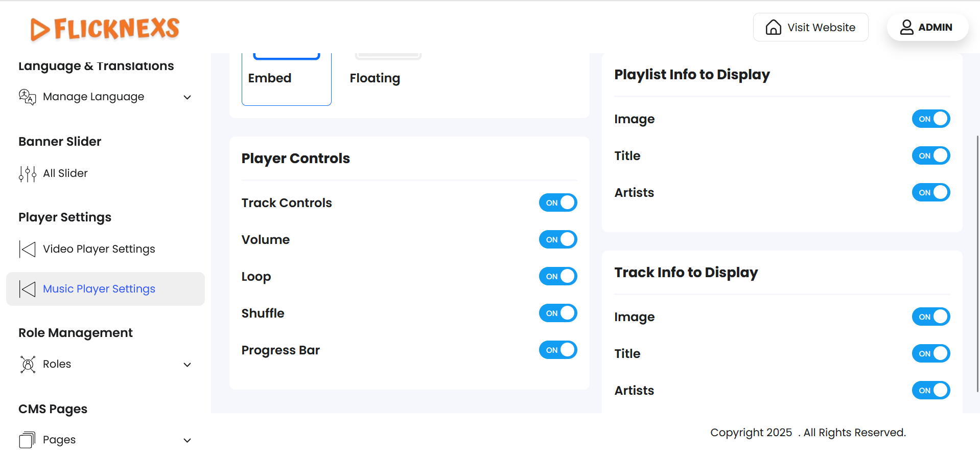This screenshot has height=450, width=980.
Task: Open the ADMIN account button
Action: (x=927, y=28)
